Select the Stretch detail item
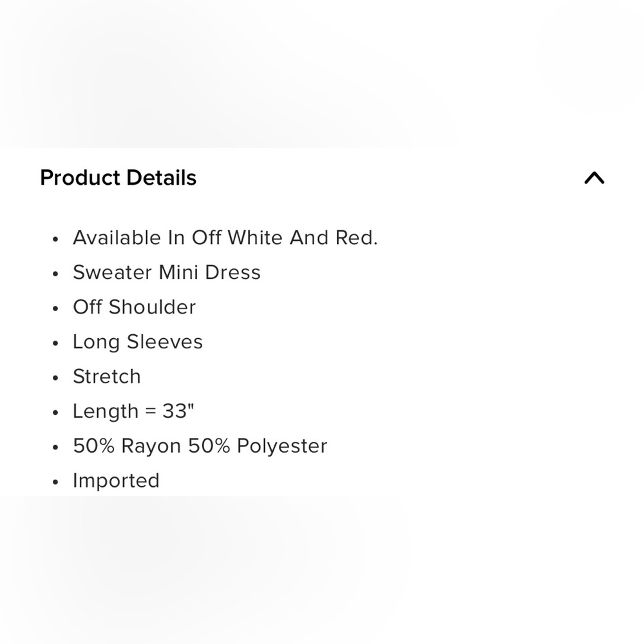The width and height of the screenshot is (644, 644). coord(106,377)
